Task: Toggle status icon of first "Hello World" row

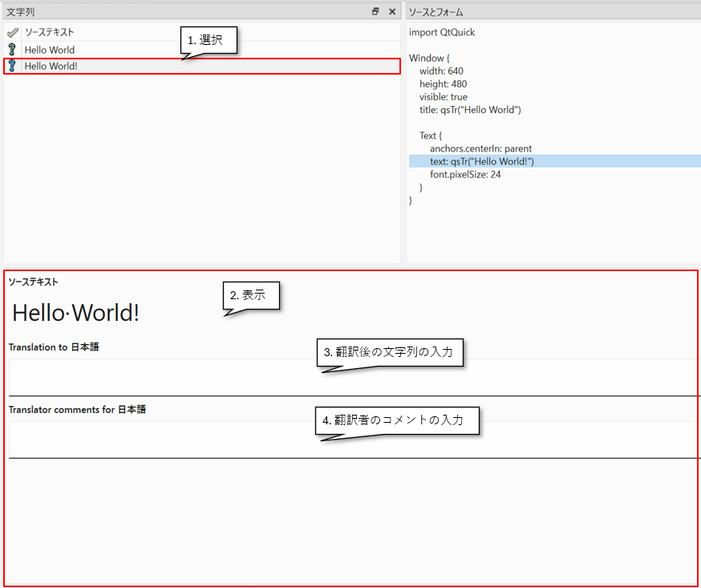Action: [x=12, y=50]
